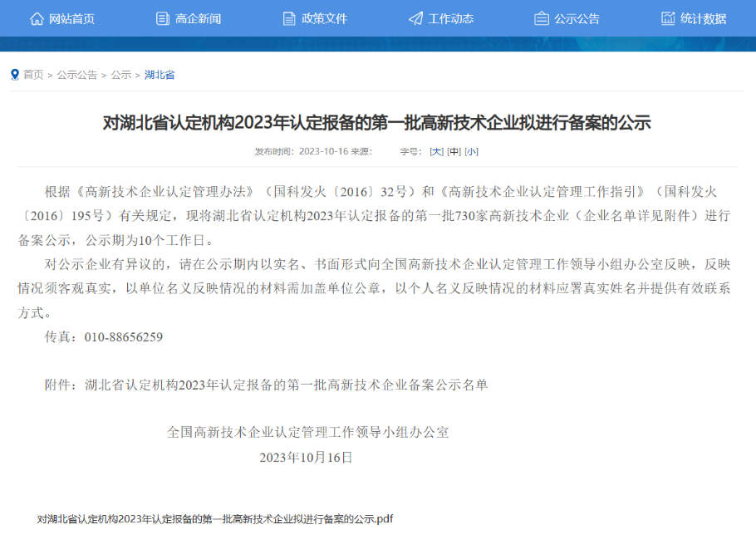Image resolution: width=756 pixels, height=554 pixels.
Task: Click the notice board icon beside 公示公告
Action: click(542, 18)
